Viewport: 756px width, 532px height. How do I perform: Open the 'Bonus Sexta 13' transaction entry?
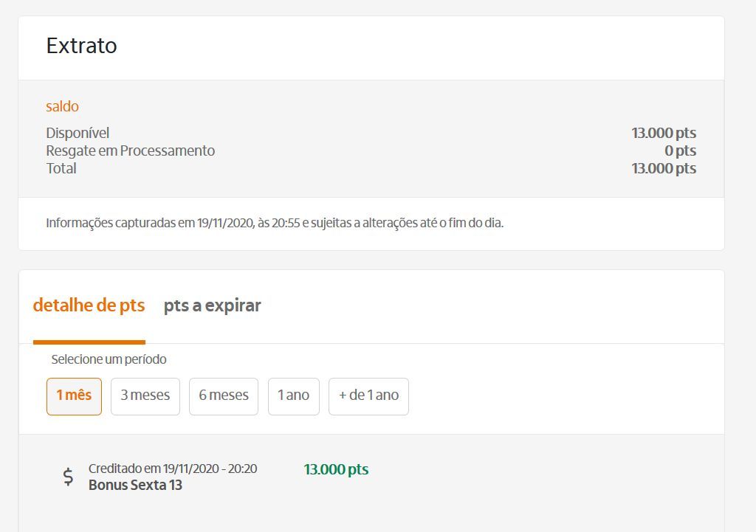click(x=135, y=486)
